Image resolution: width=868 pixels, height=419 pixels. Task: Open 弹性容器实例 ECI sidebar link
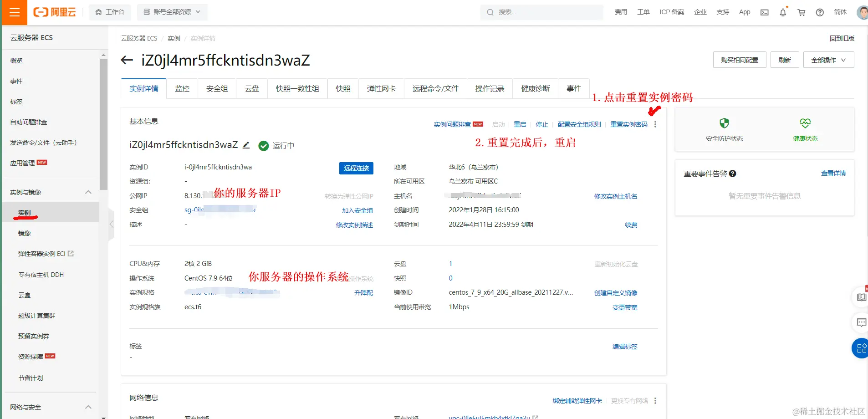click(46, 254)
